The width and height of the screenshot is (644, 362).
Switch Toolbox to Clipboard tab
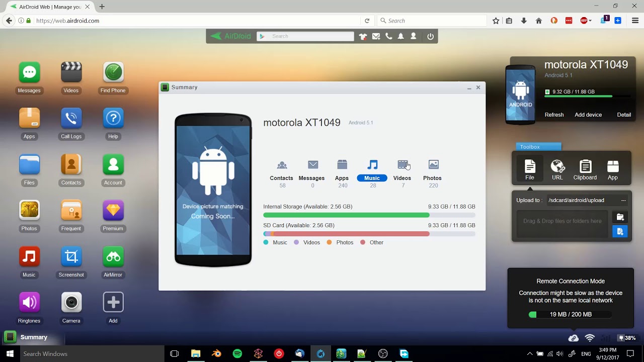585,170
